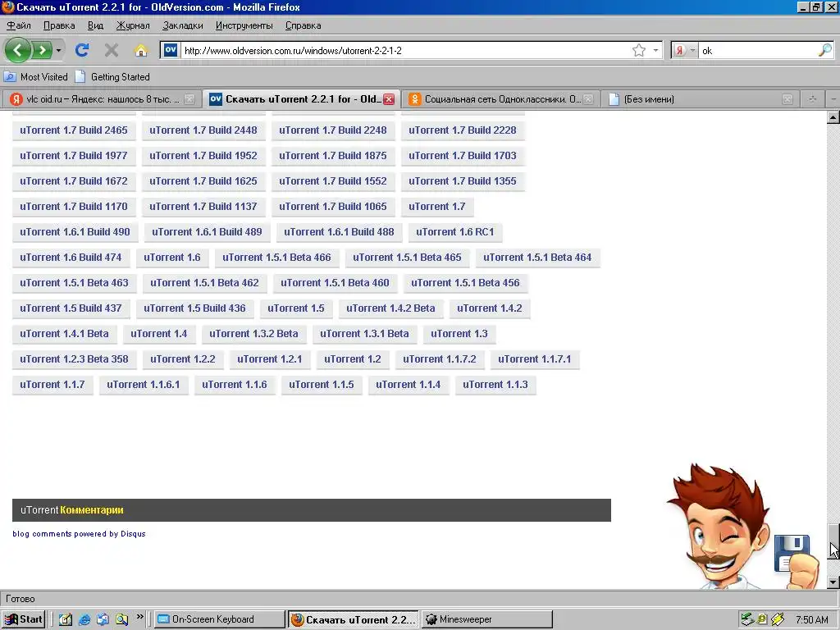Open the uTorrent 1.4.2 Beta link
The image size is (840, 630).
pos(390,308)
